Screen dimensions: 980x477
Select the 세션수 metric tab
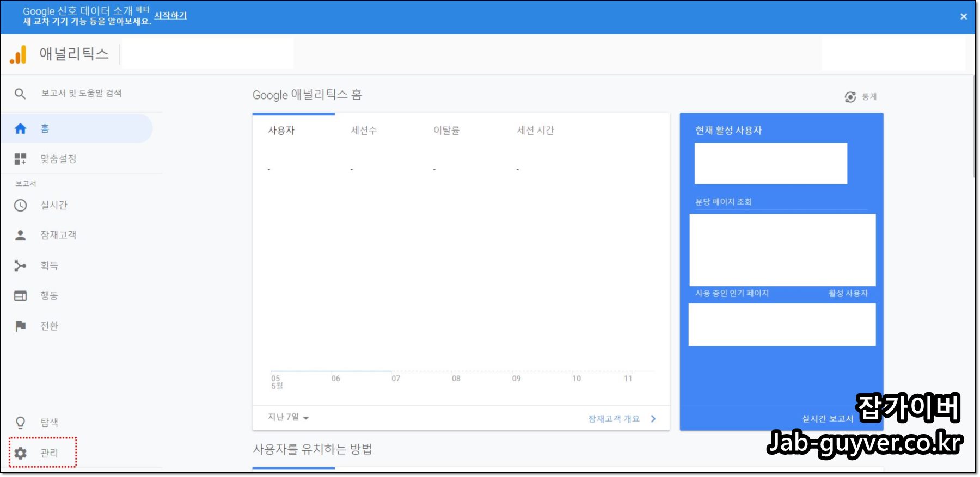(364, 130)
